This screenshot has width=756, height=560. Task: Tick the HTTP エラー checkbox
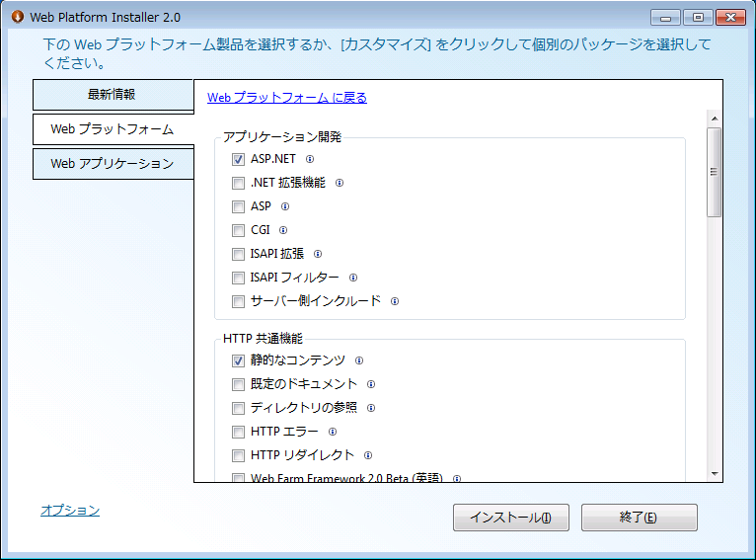(238, 432)
